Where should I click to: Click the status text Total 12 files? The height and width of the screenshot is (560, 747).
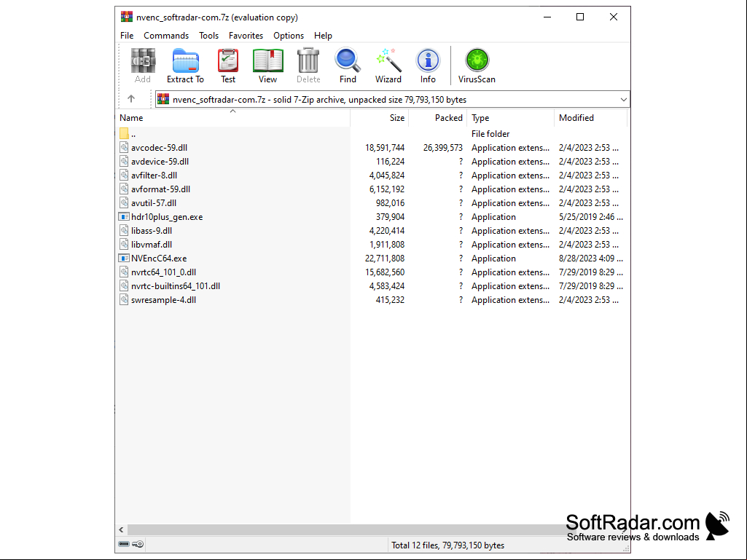pos(447,545)
